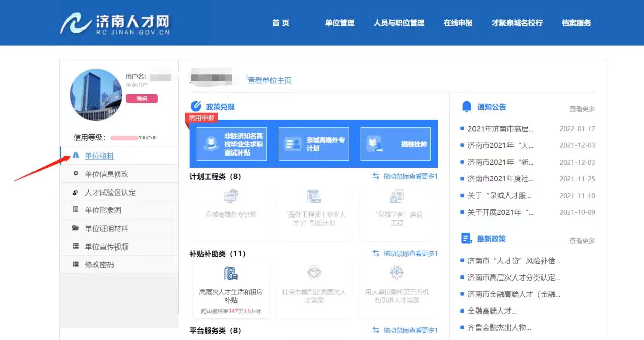644x340 pixels.
Task: Click the 政策兑现 section icon
Action: tap(196, 106)
